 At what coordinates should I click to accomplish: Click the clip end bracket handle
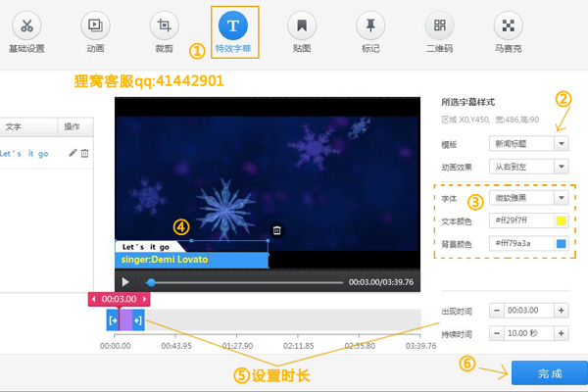(x=138, y=320)
